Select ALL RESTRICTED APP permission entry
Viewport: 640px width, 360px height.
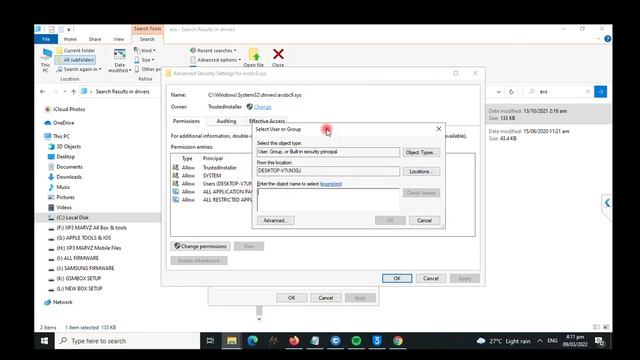click(x=212, y=200)
